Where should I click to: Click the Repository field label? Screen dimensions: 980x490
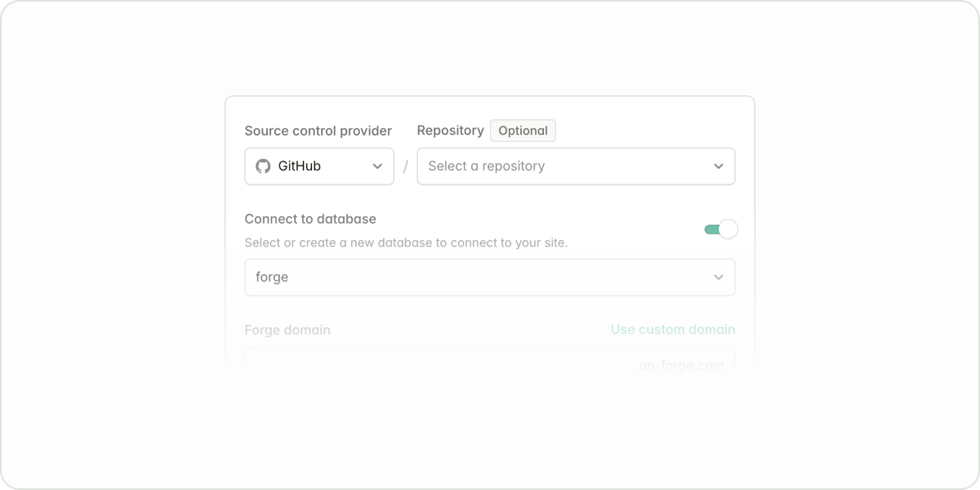point(450,131)
